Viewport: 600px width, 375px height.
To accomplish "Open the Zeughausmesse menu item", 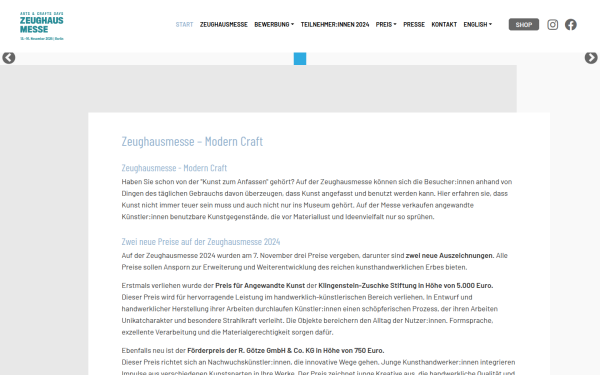I will [x=223, y=24].
